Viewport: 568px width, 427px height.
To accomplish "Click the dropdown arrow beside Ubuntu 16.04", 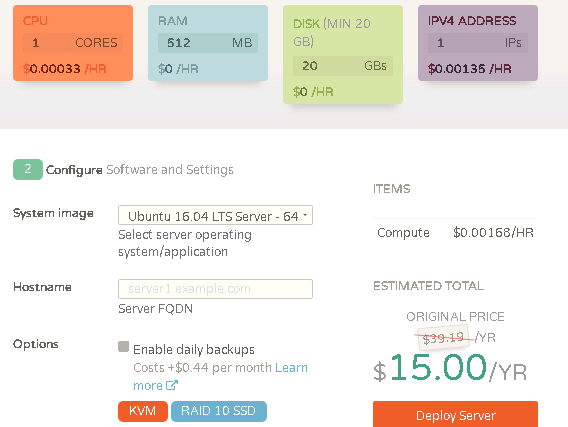I will [x=305, y=215].
